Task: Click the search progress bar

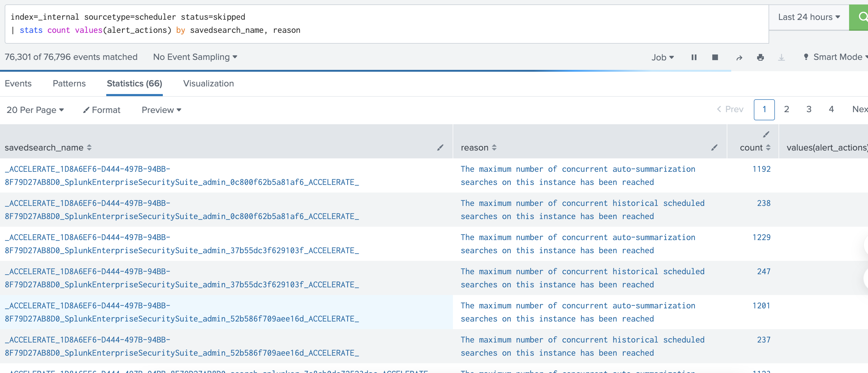Action: pyautogui.click(x=365, y=71)
